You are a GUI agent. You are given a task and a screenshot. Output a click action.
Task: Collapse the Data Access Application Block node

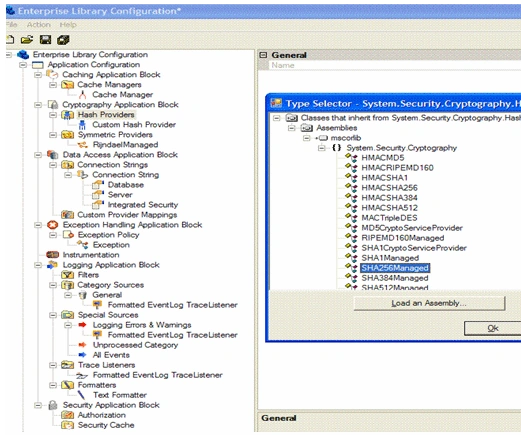coord(38,155)
